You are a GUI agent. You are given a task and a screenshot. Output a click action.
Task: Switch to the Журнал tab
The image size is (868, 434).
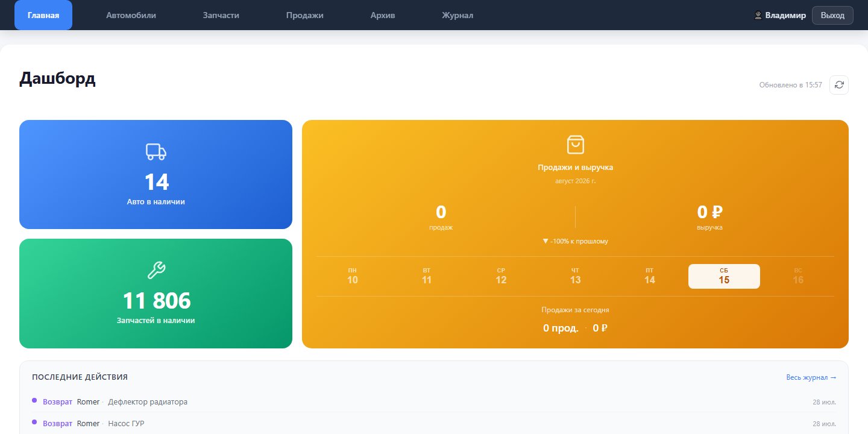458,15
